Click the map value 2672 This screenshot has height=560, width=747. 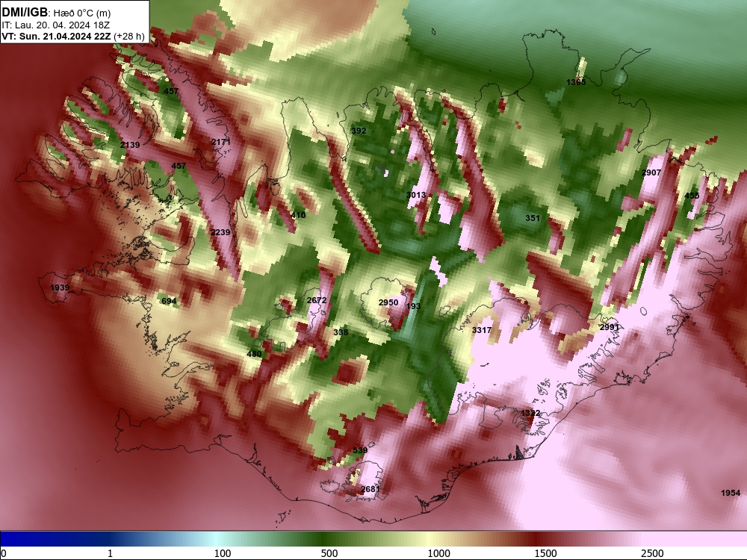coord(317,300)
